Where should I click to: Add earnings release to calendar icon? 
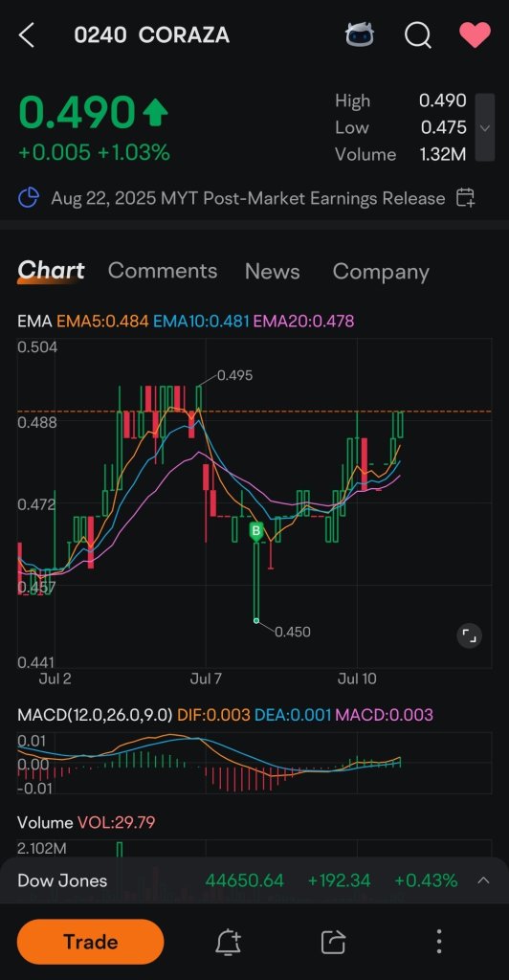pyautogui.click(x=465, y=198)
